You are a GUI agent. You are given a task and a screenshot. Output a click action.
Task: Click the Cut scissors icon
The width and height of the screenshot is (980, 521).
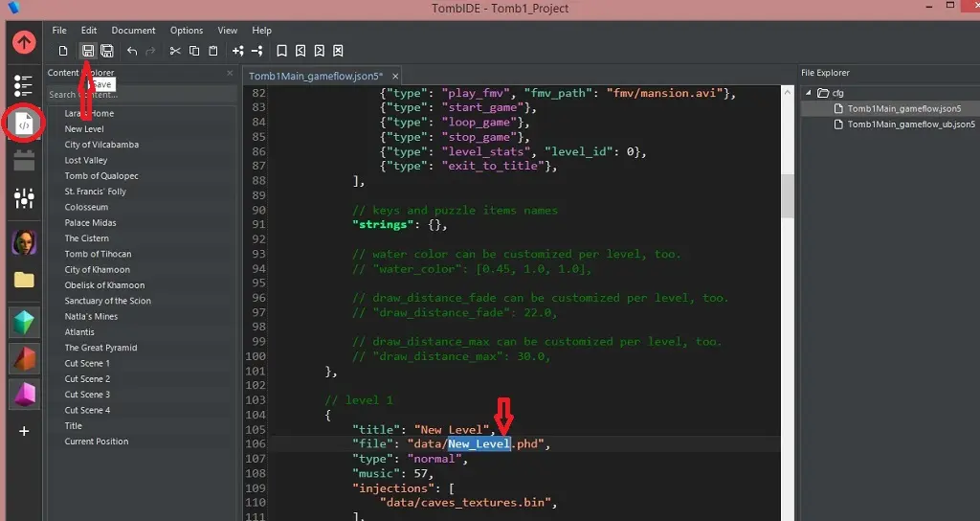175,51
